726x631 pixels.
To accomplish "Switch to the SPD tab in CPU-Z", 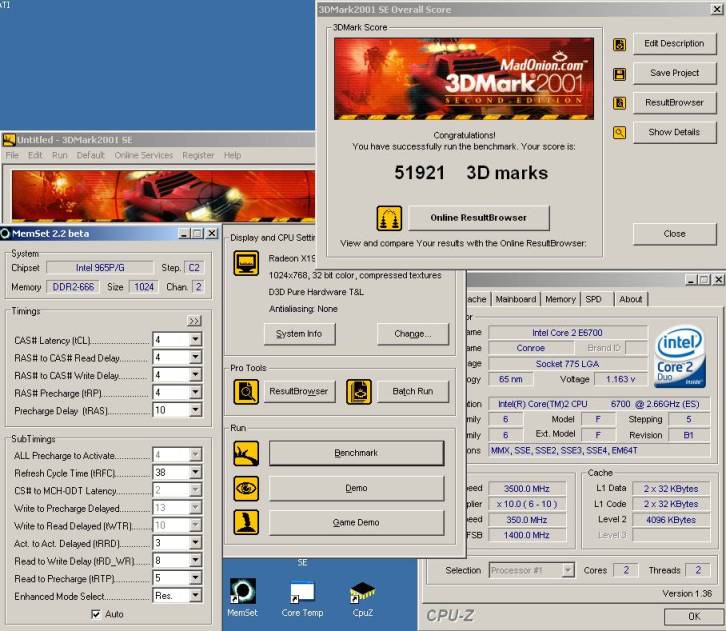I will 594,300.
